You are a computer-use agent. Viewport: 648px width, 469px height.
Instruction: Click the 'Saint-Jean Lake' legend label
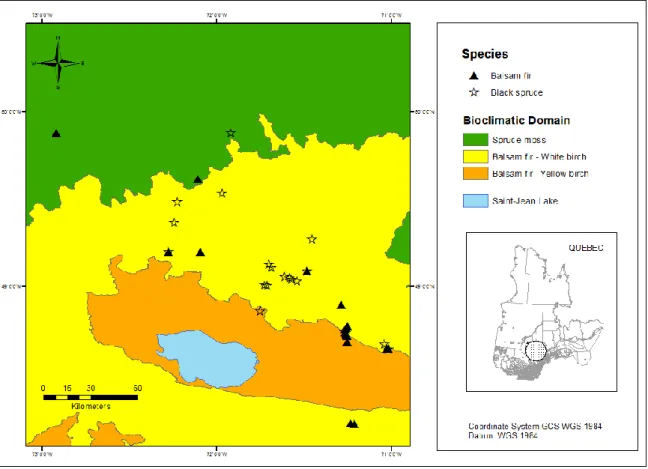[x=525, y=201]
